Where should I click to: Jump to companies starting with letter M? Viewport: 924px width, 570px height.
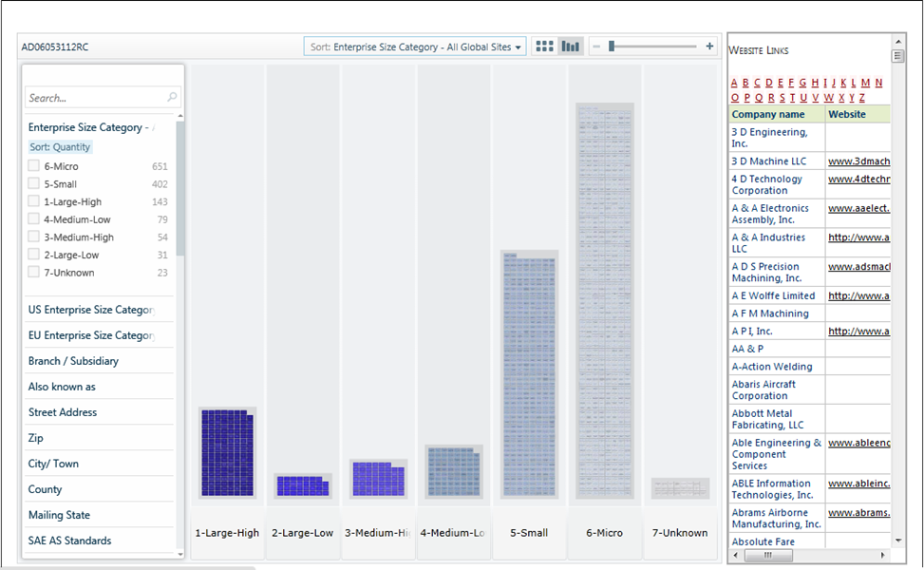click(x=864, y=83)
